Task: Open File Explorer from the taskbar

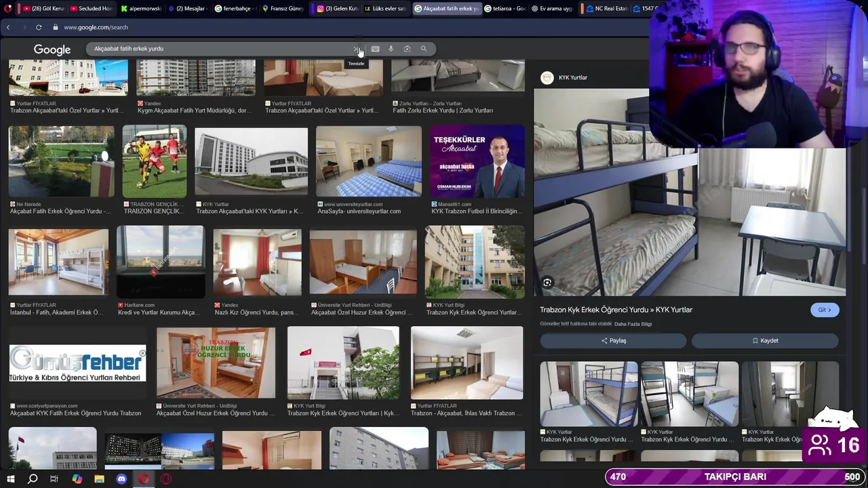Action: click(99, 479)
